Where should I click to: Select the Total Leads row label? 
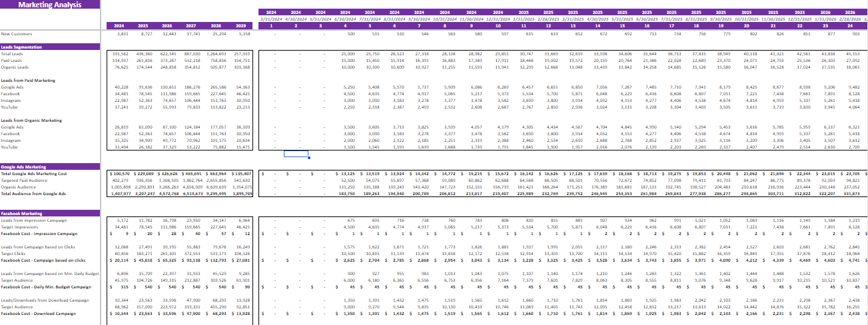pos(11,53)
